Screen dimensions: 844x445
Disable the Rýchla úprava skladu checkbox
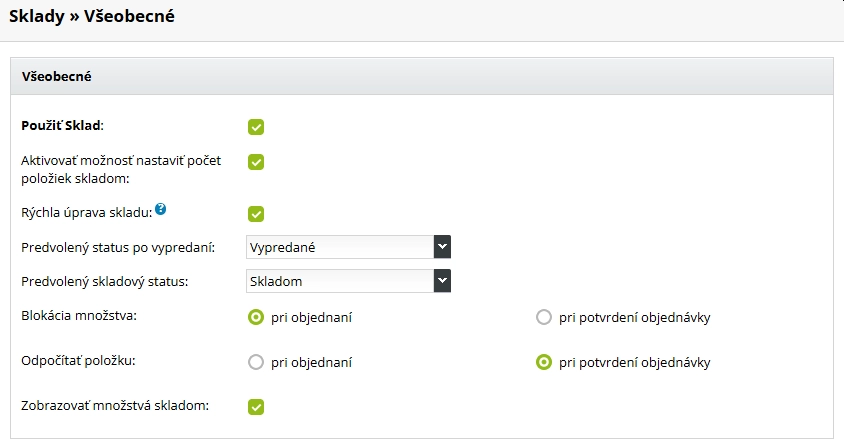256,213
